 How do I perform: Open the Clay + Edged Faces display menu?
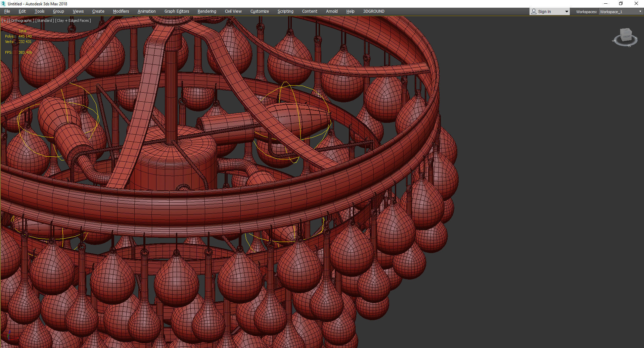coord(73,20)
